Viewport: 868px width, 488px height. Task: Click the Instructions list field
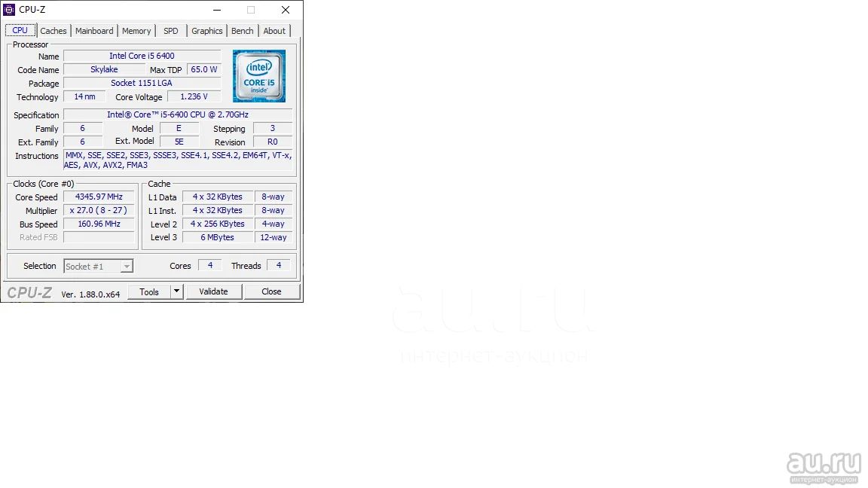coord(178,160)
